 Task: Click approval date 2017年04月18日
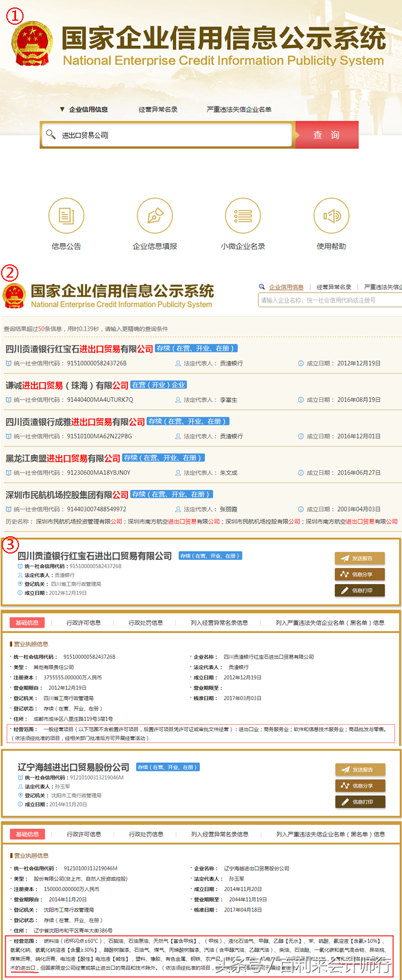(x=243, y=910)
